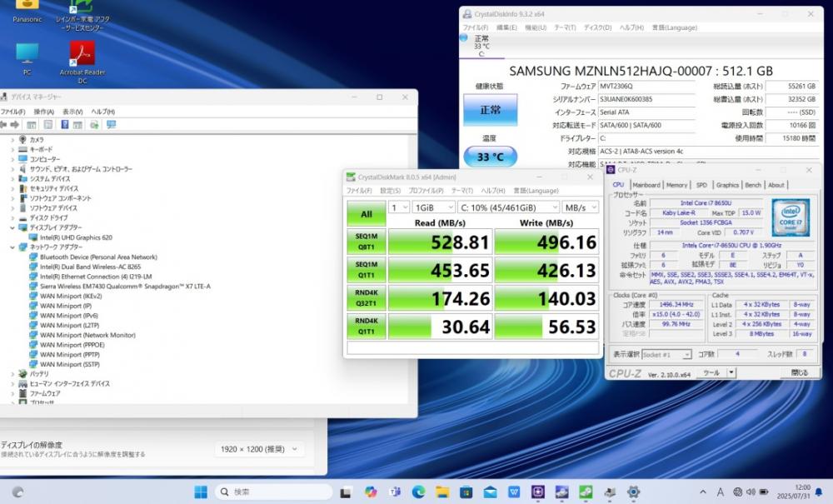Open 表示(V) menu in Device Manager
This screenshot has height=504, width=833.
tap(72, 112)
